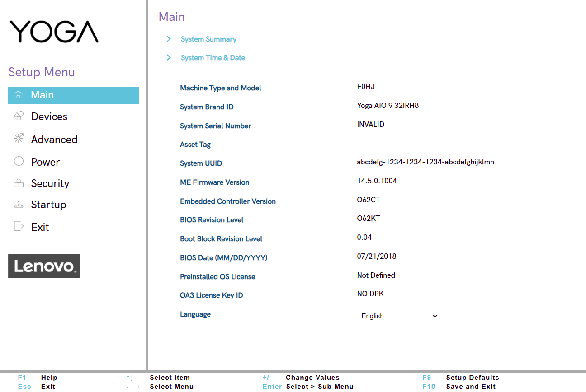Click the Exit door icon
The image size is (586, 392).
click(x=19, y=226)
